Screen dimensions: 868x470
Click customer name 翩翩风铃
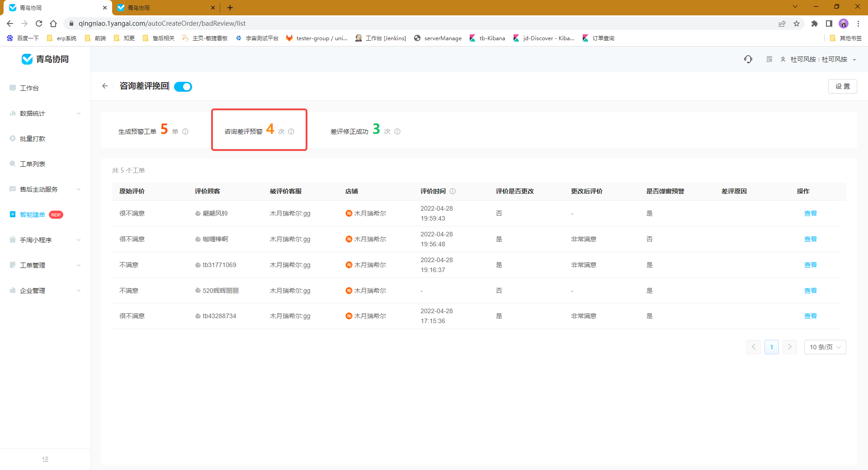coord(215,213)
